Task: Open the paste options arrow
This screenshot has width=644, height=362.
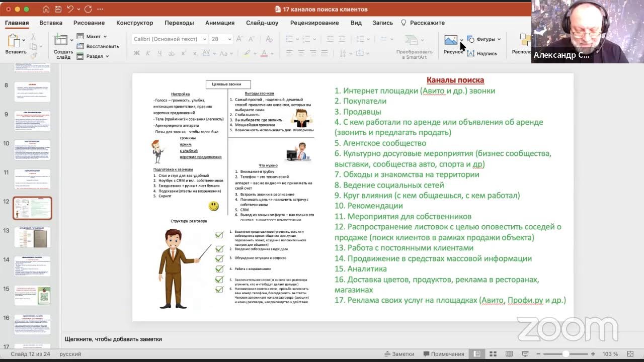Action: pyautogui.click(x=24, y=40)
